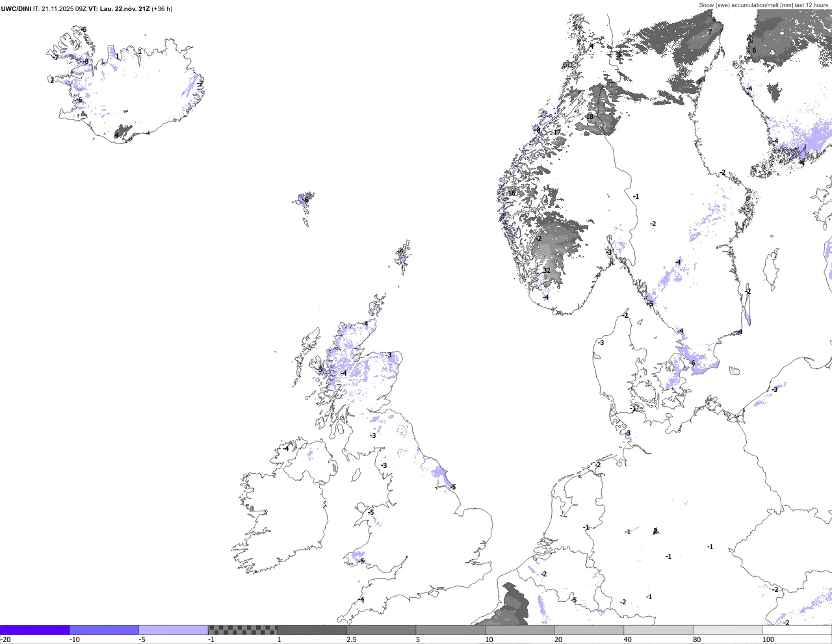Click the Gotland island outline in the Baltic
The width and height of the screenshot is (832, 644).
pos(772,266)
